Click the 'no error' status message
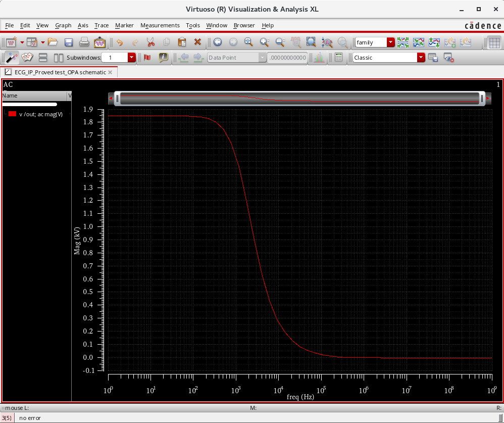Screen dimensions: 504x423 click(30, 418)
